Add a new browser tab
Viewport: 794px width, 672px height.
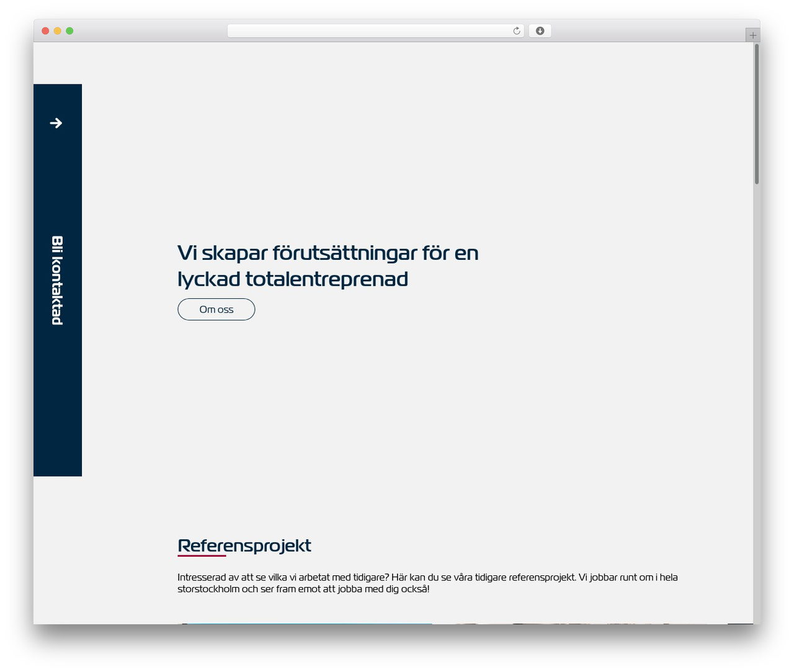[x=753, y=35]
